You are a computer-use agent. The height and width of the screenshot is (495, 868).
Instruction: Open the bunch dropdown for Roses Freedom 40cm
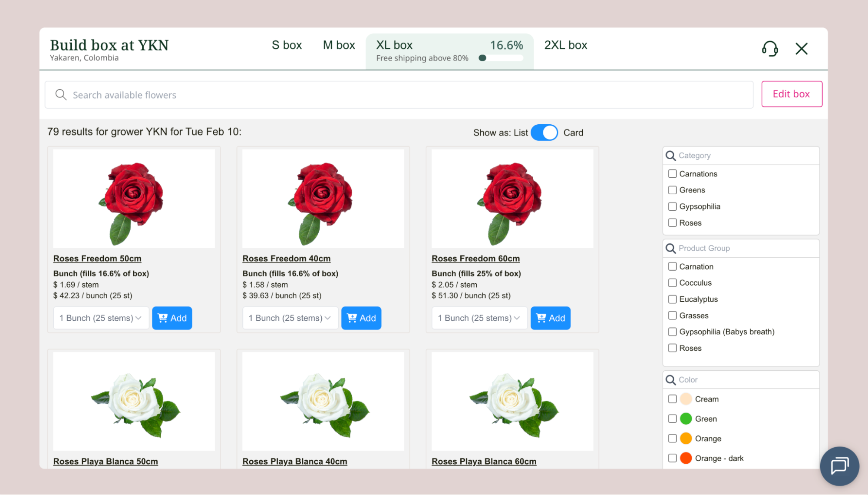point(290,318)
